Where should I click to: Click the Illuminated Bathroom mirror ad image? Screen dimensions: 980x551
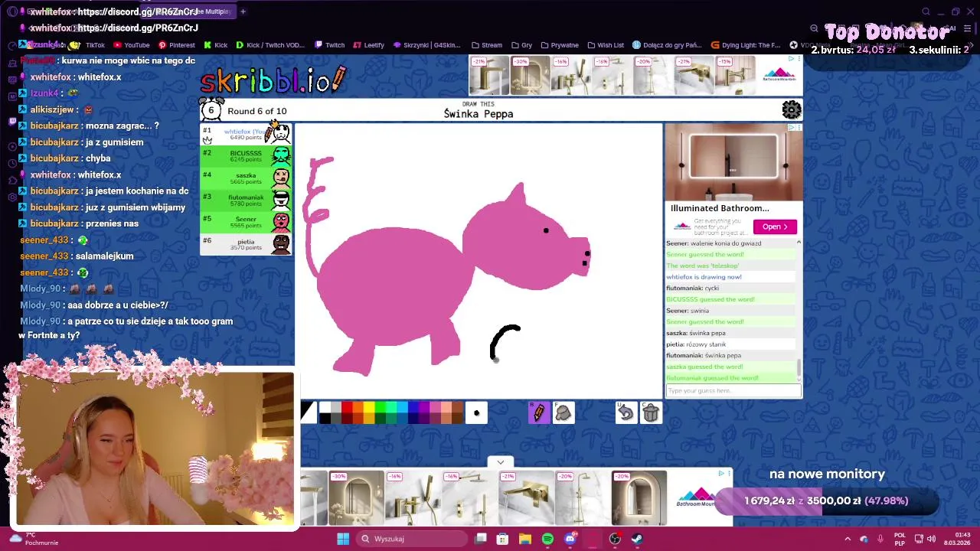[733, 162]
